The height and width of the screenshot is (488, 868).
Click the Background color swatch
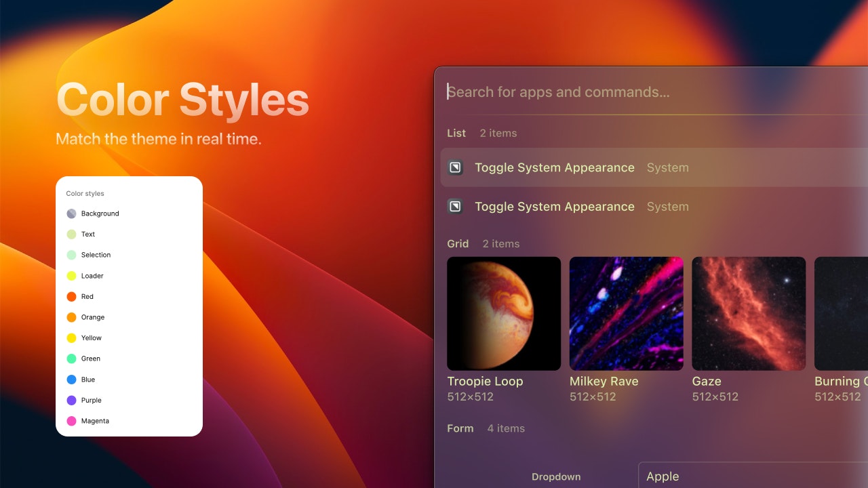coord(71,213)
